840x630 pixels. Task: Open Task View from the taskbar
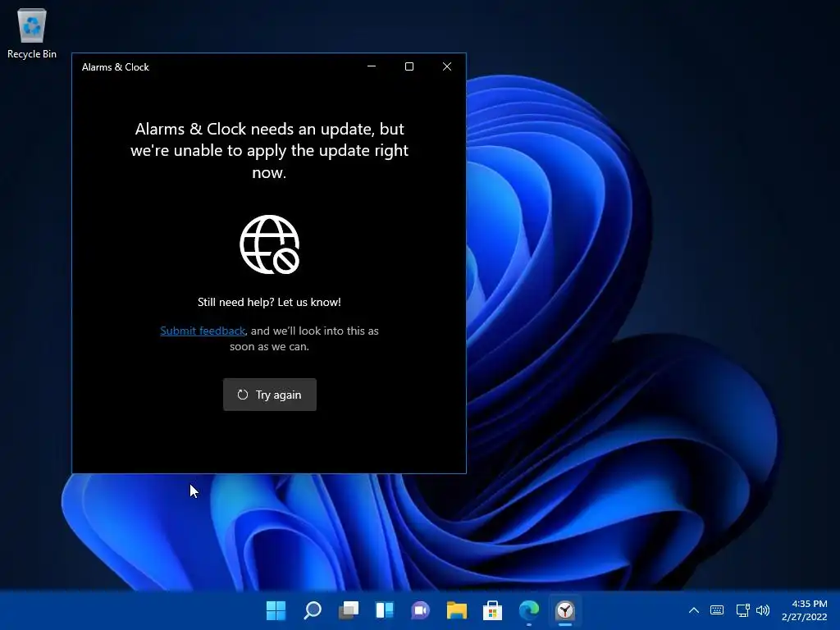[x=348, y=609]
